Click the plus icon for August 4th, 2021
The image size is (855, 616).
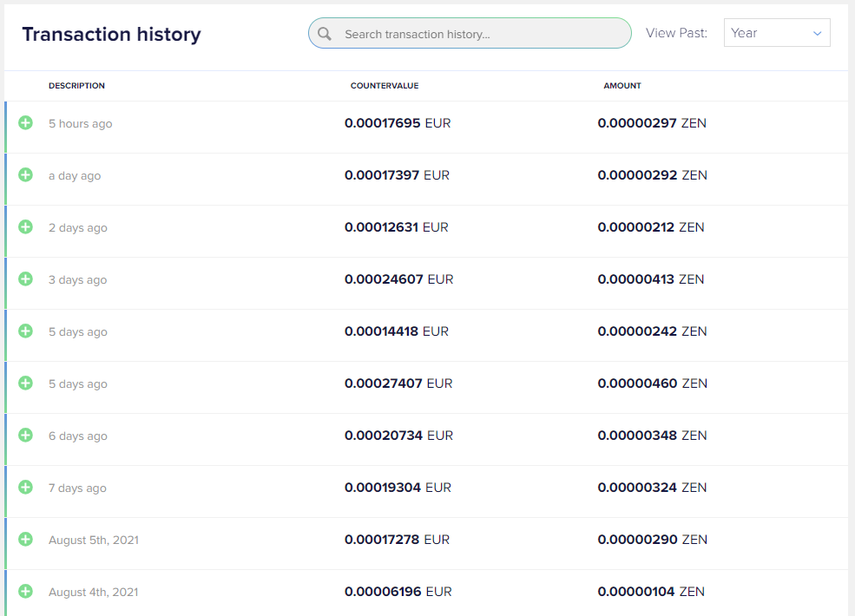pos(26,592)
